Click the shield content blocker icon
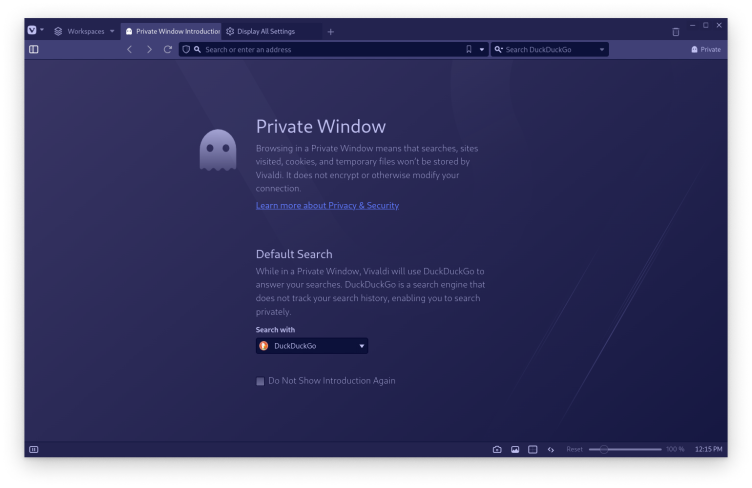752x488 pixels. point(186,49)
